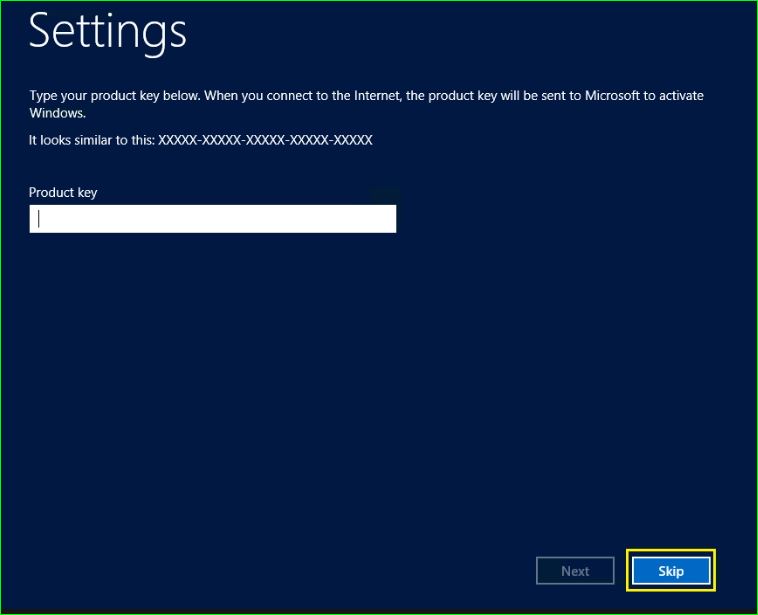Viewport: 758px width, 615px height.
Task: Click the sample key XXXXX-XXXXX-XXXXX-XXXXX-XXXXX text
Action: pyautogui.click(x=265, y=141)
